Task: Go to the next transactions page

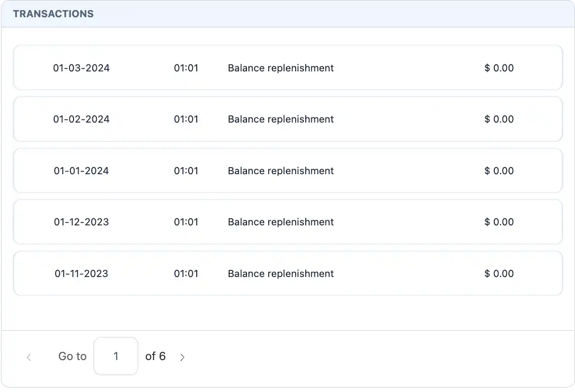Action: [183, 357]
